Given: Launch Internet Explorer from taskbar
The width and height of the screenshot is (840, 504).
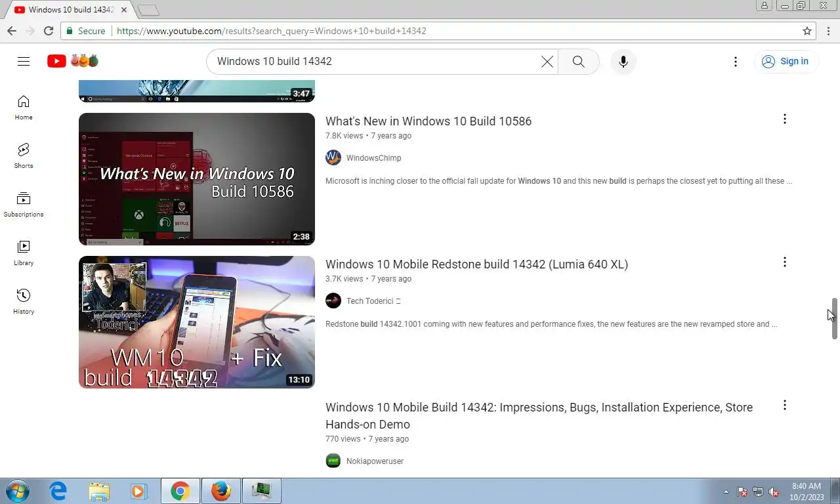Looking at the screenshot, I should 58,491.
